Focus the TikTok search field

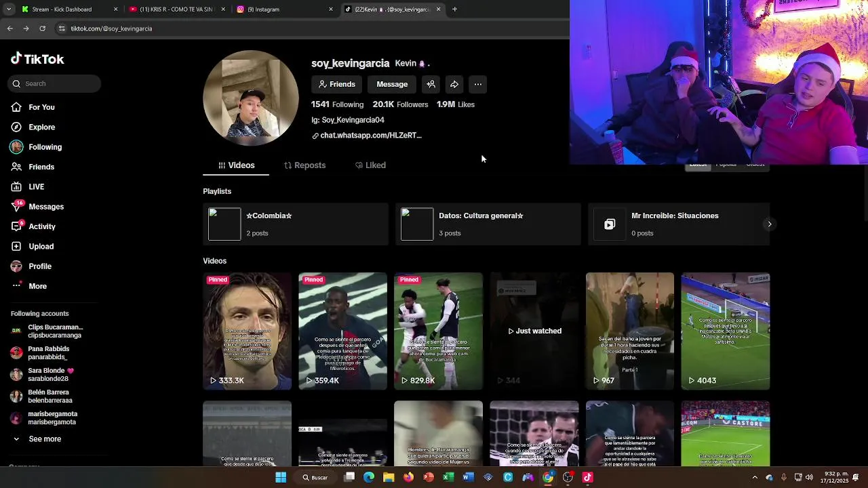point(54,83)
